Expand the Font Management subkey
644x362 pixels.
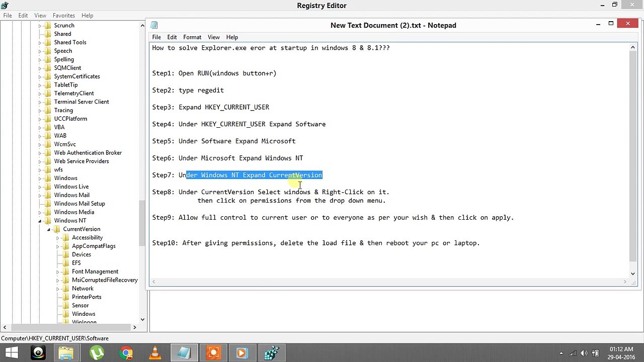click(x=58, y=271)
